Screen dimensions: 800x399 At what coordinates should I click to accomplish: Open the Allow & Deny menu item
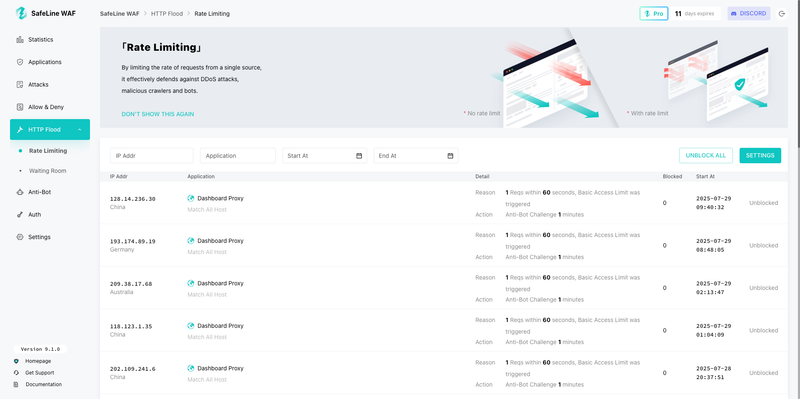(x=50, y=107)
